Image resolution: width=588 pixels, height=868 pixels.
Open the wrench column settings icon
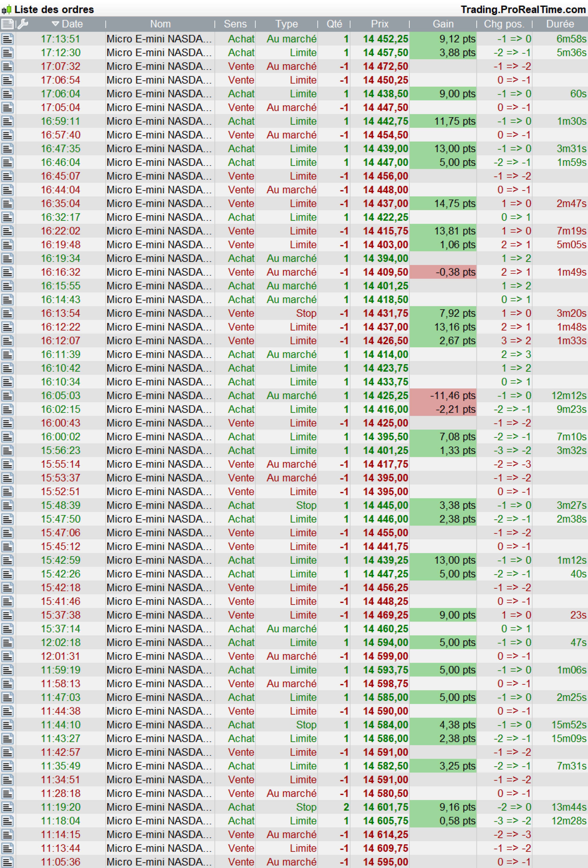click(x=23, y=24)
